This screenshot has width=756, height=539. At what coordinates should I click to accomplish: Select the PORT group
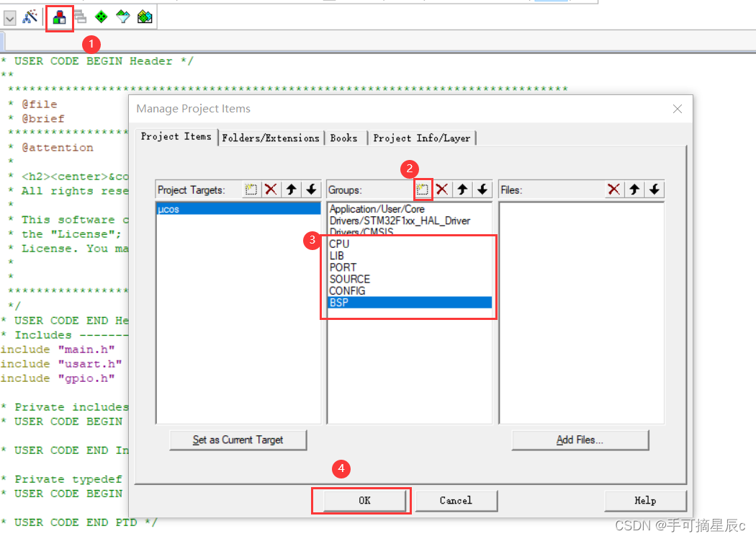[x=409, y=267]
